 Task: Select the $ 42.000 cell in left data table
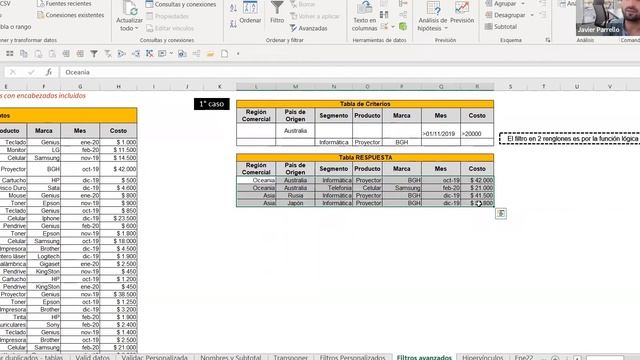tap(118, 169)
